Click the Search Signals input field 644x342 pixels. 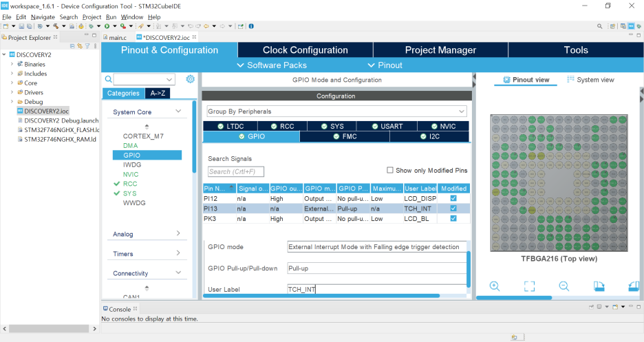pos(236,171)
